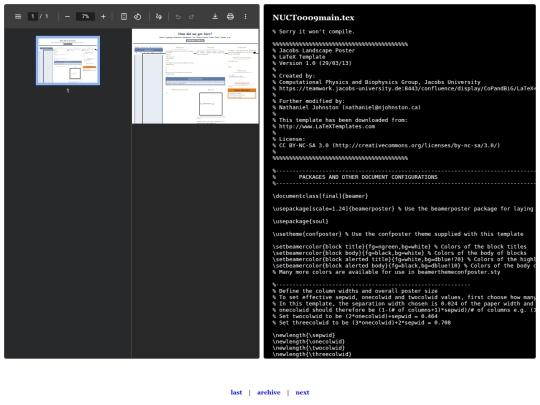Screen dimensions: 540x405
Task: Click the zoom percentage field
Action: pos(85,16)
